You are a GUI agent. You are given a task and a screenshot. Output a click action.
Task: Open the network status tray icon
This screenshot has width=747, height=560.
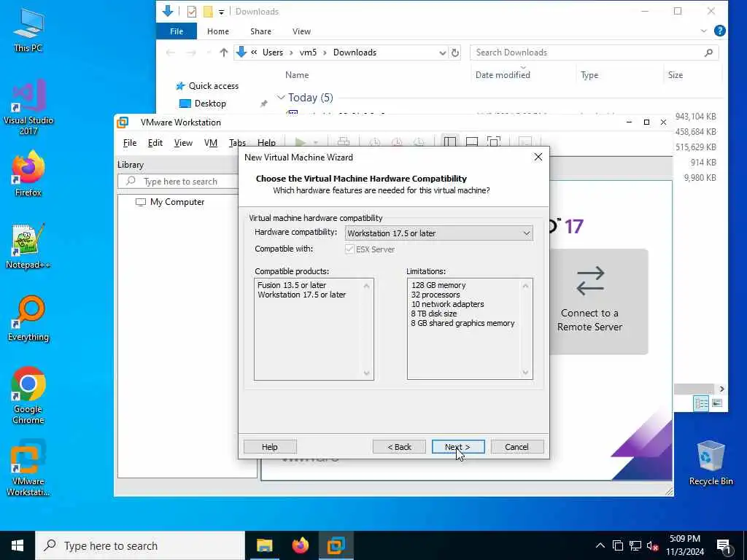635,545
